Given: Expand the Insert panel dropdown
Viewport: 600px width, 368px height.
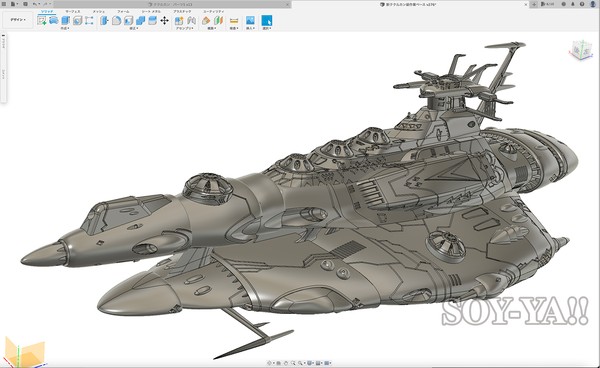Looking at the screenshot, I should (250, 28).
